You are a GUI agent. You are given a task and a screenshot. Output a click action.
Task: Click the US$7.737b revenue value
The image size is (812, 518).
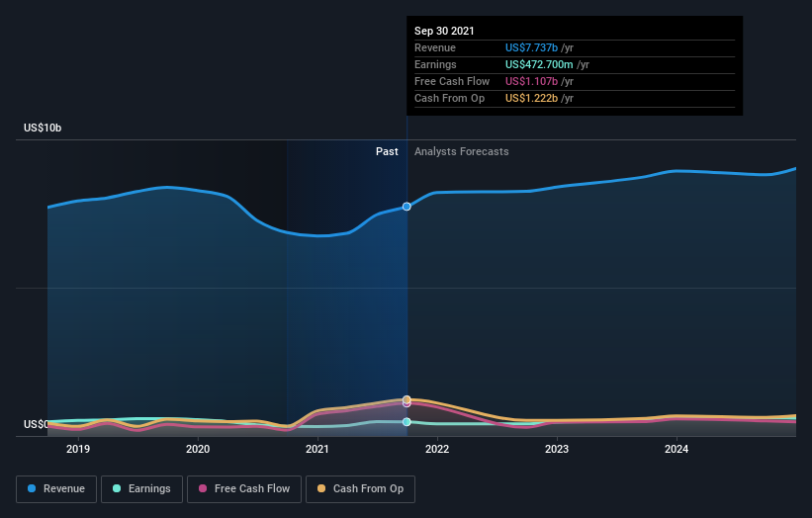pos(531,47)
